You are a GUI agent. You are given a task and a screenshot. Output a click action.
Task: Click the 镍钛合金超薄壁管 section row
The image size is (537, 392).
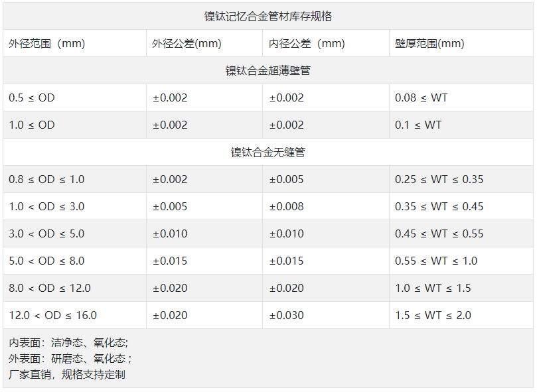pos(268,70)
